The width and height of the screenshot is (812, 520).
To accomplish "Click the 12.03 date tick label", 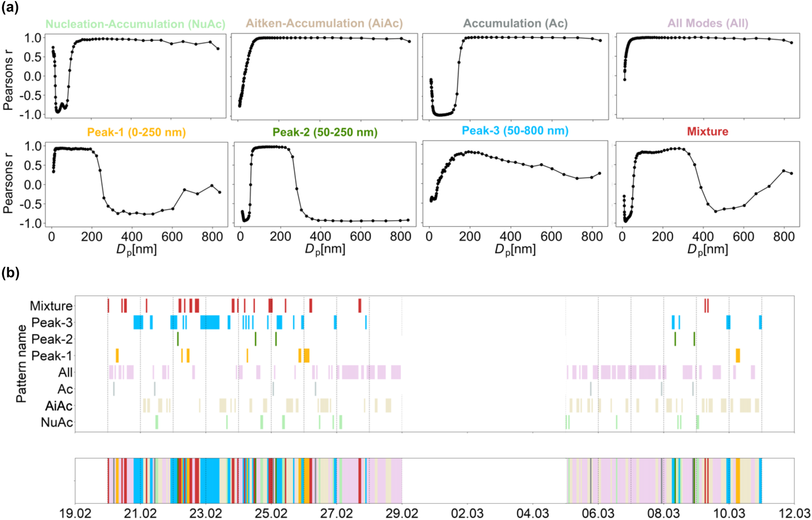I will 794,513.
